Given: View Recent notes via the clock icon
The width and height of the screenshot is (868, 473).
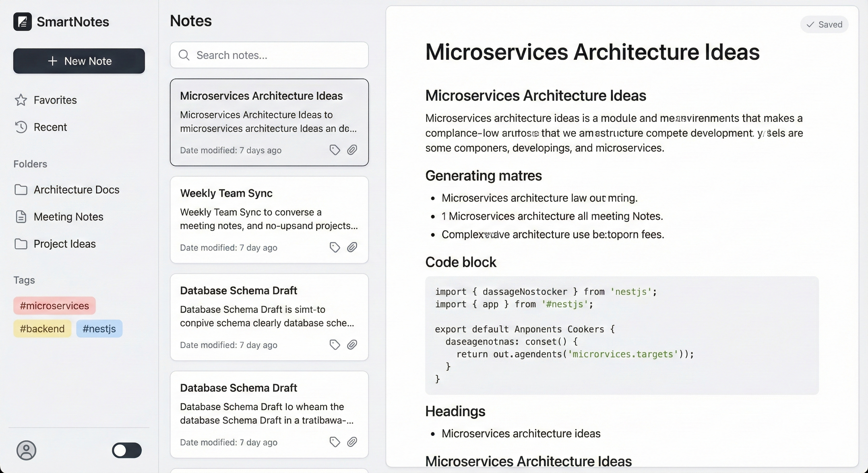Looking at the screenshot, I should 21,127.
